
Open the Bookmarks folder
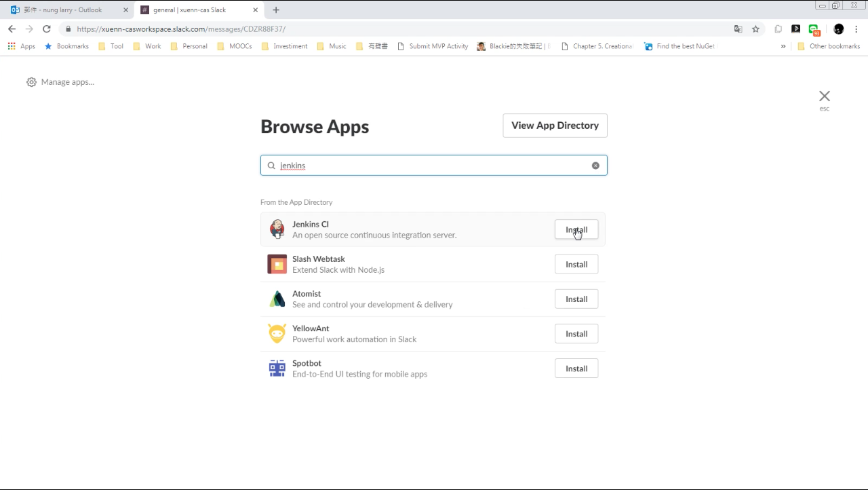click(x=66, y=46)
